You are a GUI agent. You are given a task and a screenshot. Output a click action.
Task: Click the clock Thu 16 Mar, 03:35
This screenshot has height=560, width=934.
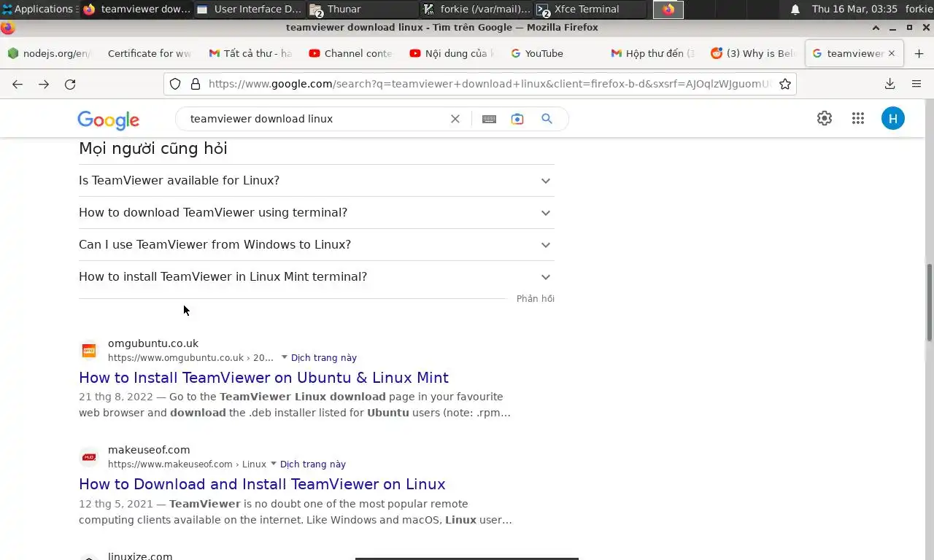854,9
